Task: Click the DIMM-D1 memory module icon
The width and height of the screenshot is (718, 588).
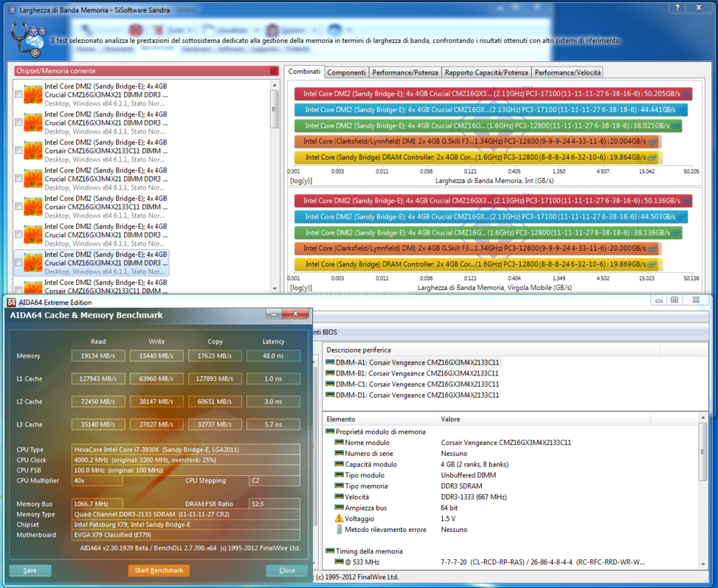Action: (330, 395)
